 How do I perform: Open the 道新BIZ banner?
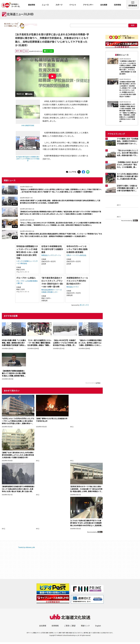point(87,599)
